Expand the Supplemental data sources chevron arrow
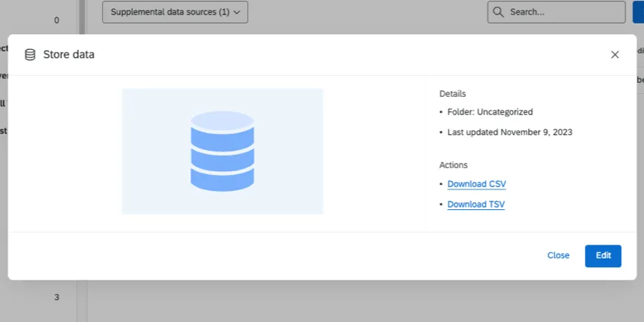Screen dimensions: 644x322 [237, 12]
